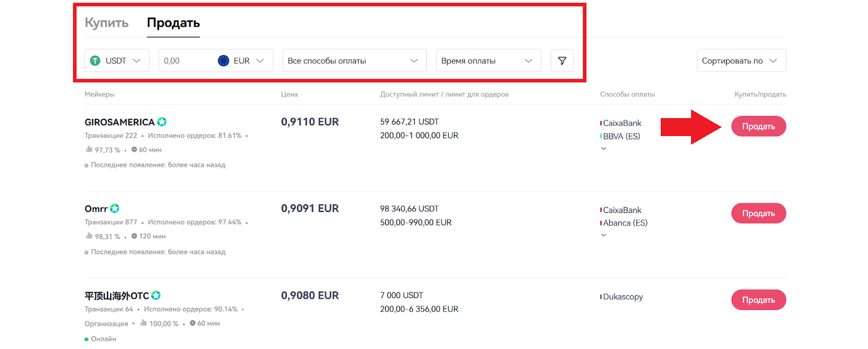Click the filter funnel icon
Screen dimensions: 868x349
pos(562,61)
